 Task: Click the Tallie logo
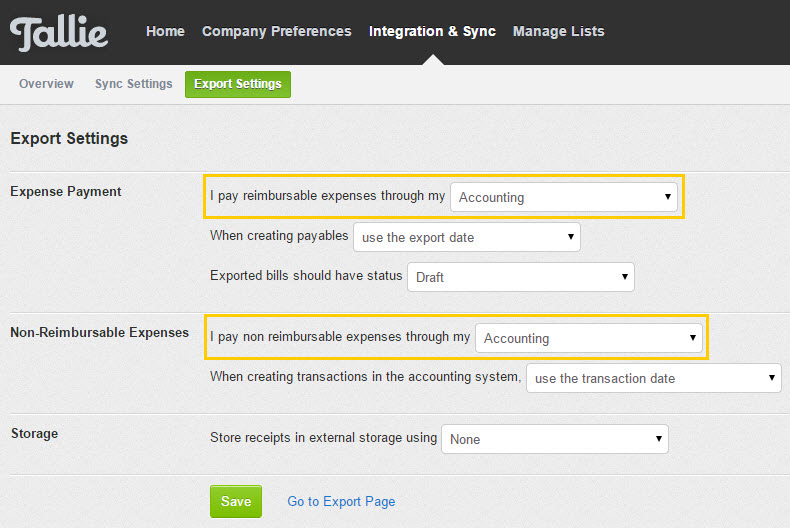(59, 33)
